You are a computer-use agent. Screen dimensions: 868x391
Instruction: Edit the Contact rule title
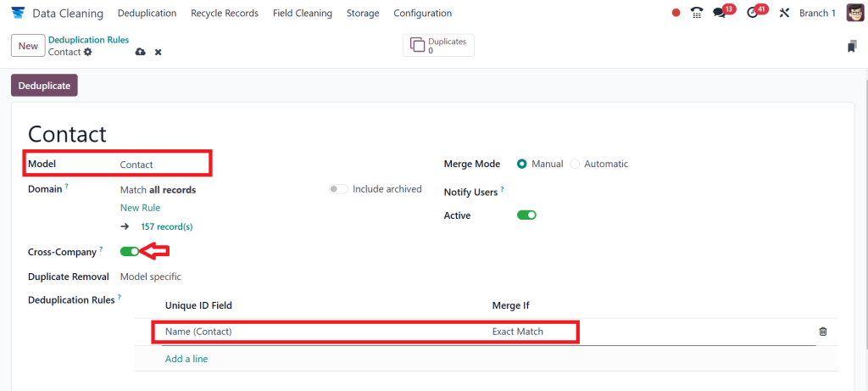click(x=68, y=135)
